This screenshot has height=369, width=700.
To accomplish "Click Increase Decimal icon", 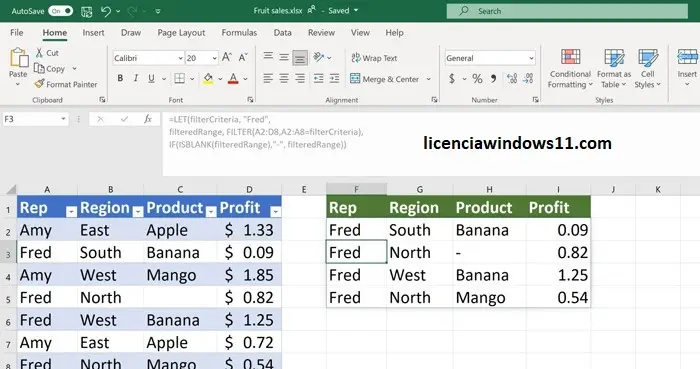I will (512, 79).
